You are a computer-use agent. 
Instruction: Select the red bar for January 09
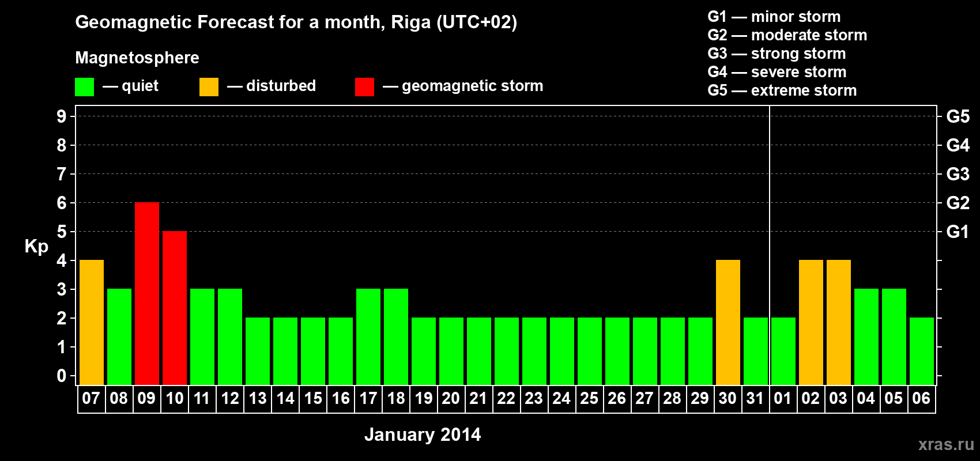coord(147,293)
